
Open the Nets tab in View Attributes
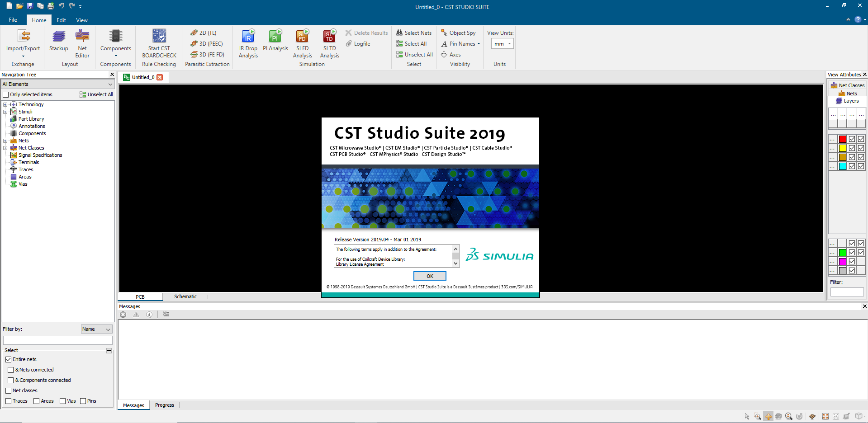(848, 94)
